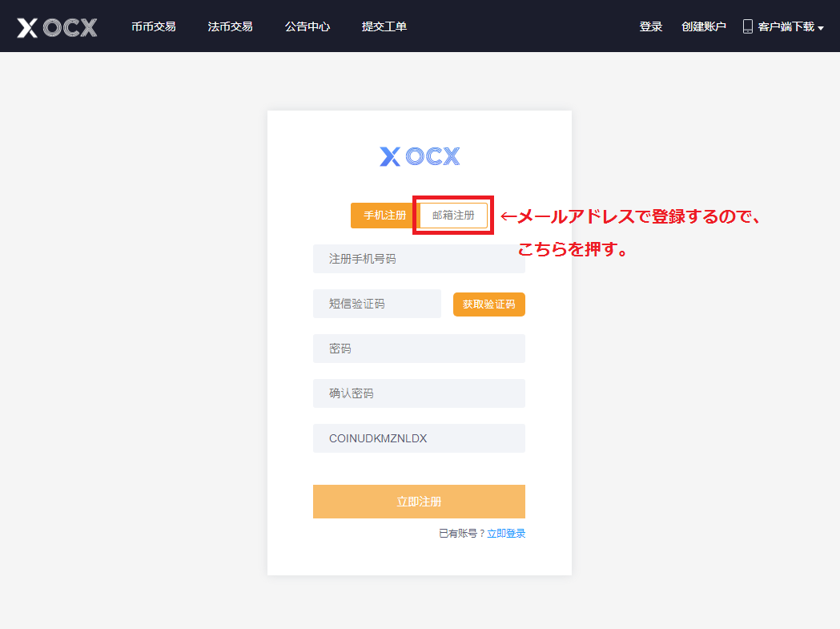Focus the 确认密码 input field

pyautogui.click(x=419, y=393)
